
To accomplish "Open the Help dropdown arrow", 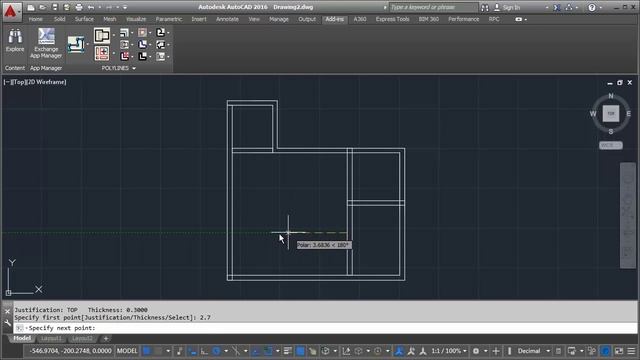I will tap(601, 8).
